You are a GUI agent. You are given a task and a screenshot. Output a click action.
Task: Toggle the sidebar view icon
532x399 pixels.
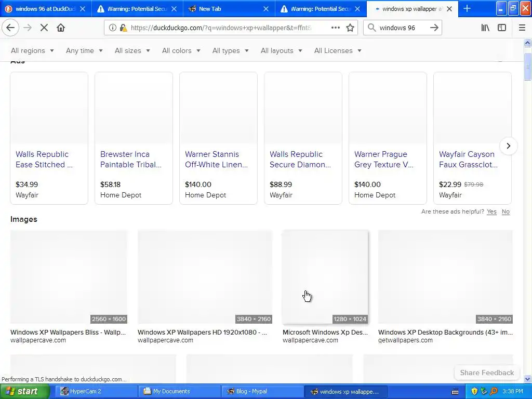click(502, 28)
